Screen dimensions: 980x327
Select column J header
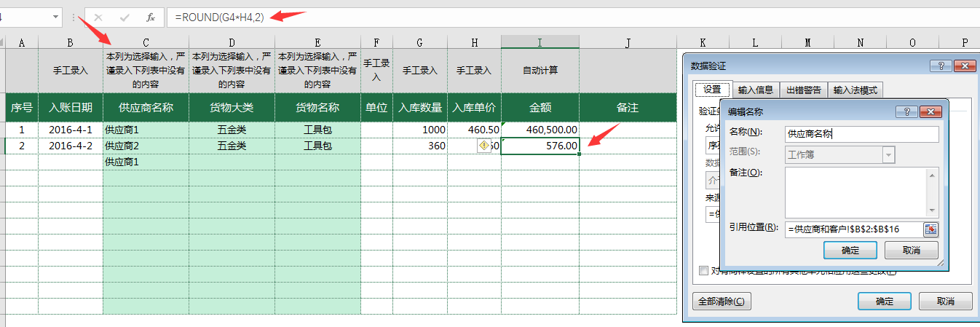pos(628,43)
